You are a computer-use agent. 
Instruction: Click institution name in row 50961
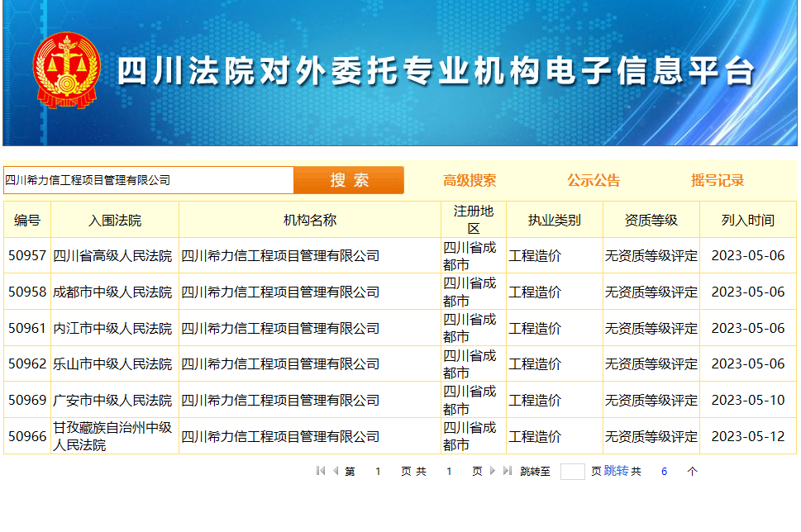pyautogui.click(x=280, y=328)
